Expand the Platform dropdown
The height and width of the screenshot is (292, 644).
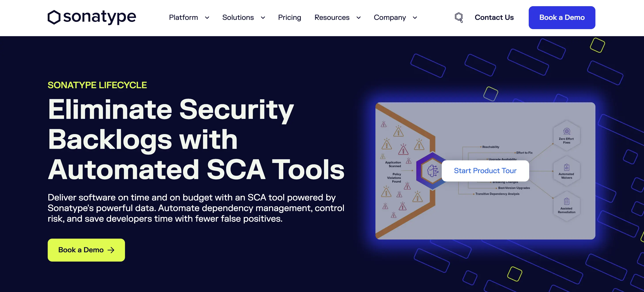click(183, 17)
